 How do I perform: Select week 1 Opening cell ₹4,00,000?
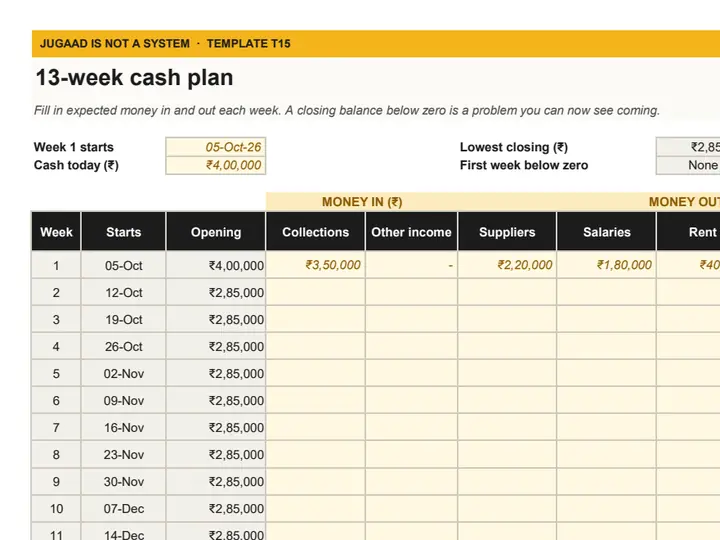point(216,265)
